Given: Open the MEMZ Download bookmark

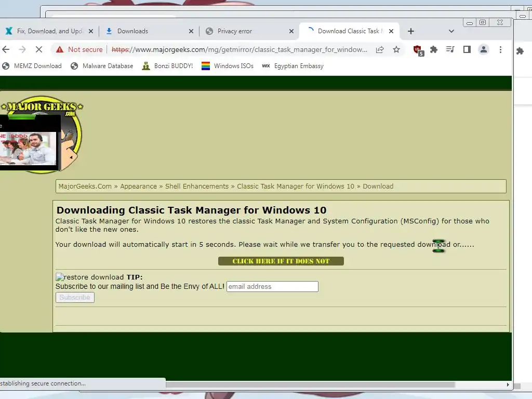Looking at the screenshot, I should [x=32, y=66].
